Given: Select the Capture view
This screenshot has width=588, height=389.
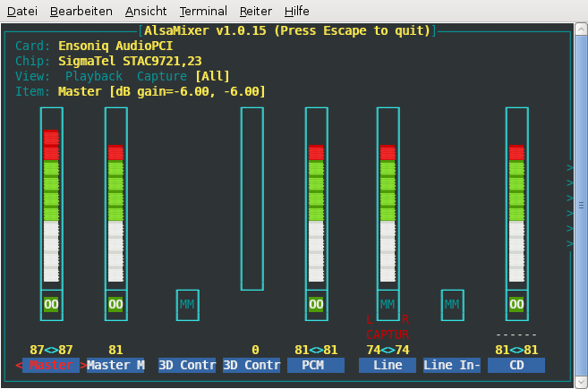Looking at the screenshot, I should [162, 76].
